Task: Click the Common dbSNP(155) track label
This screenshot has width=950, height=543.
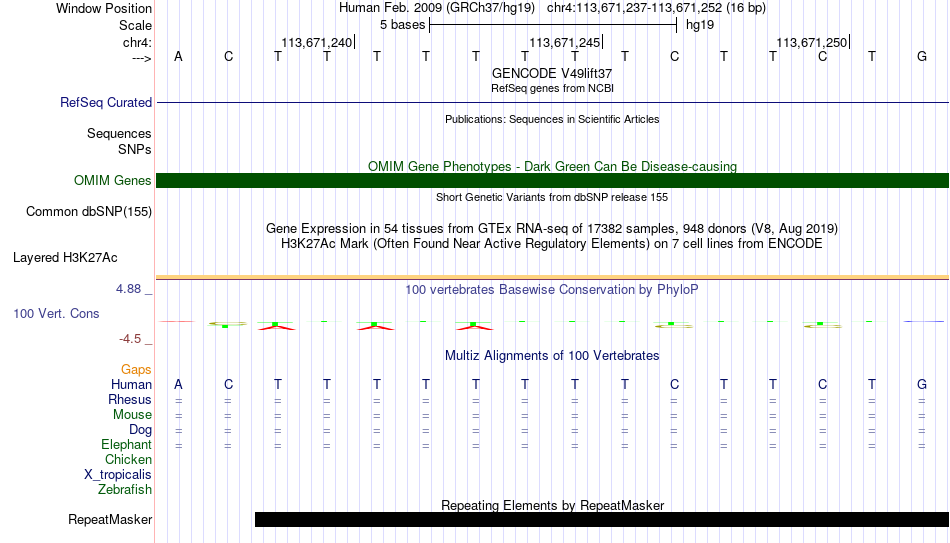Action: point(89,212)
